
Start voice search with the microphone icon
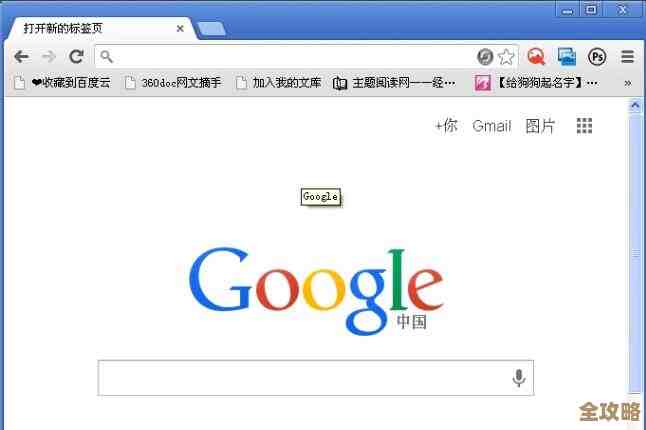click(519, 378)
